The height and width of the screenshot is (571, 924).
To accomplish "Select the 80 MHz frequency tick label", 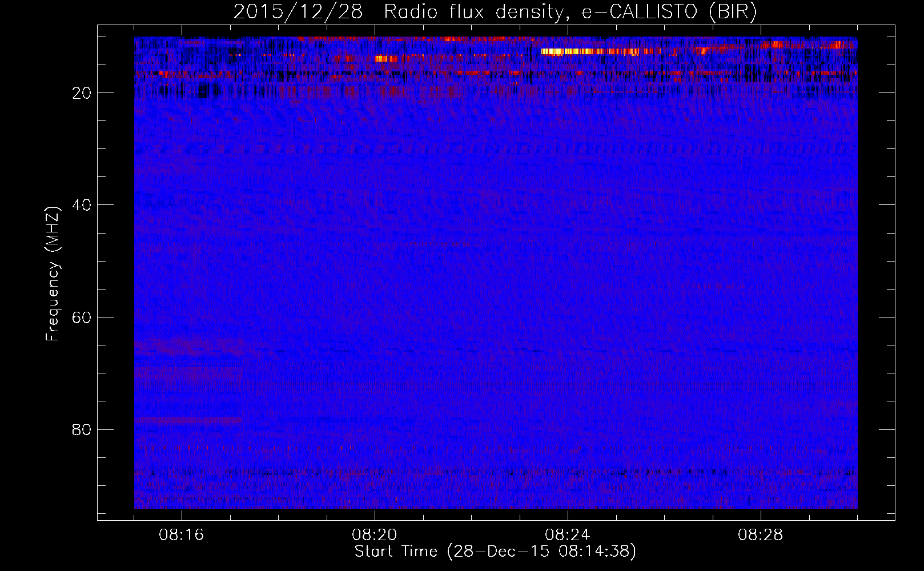I will (x=82, y=429).
